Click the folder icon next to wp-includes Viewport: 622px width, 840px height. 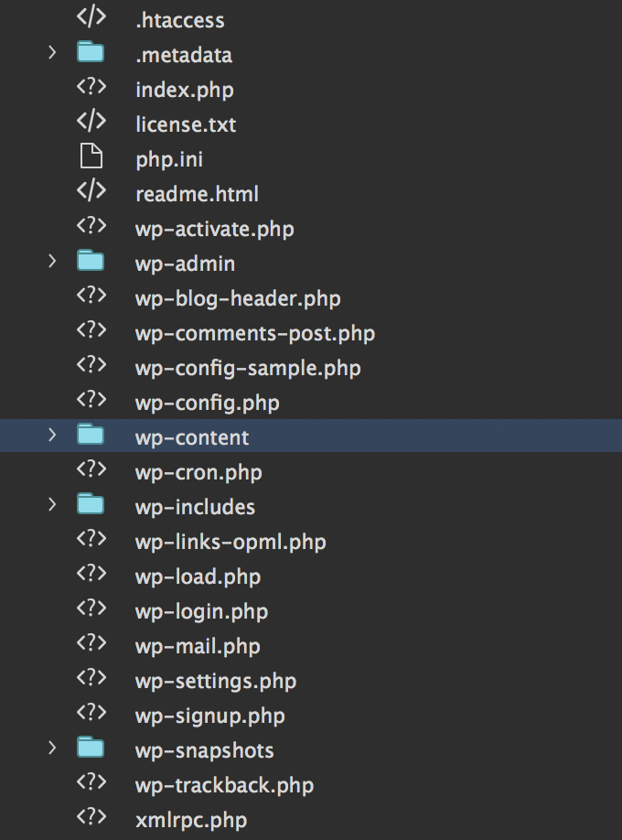click(91, 504)
